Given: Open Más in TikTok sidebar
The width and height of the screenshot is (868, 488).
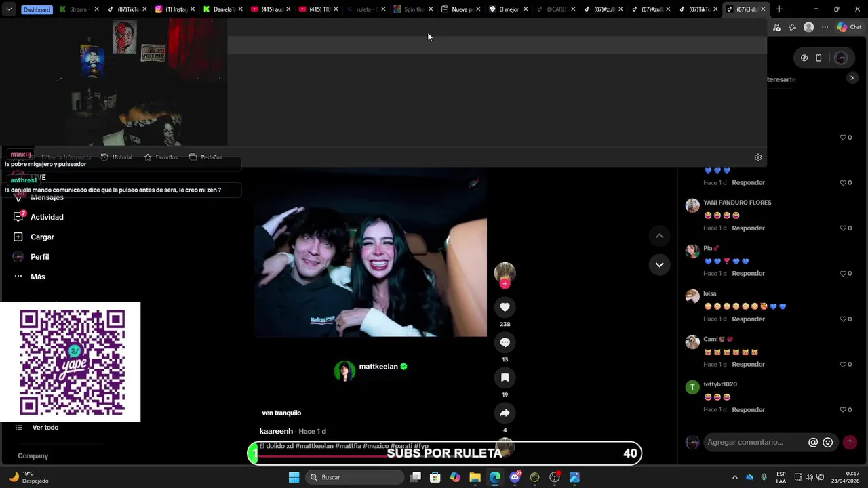Looking at the screenshot, I should click(37, 277).
